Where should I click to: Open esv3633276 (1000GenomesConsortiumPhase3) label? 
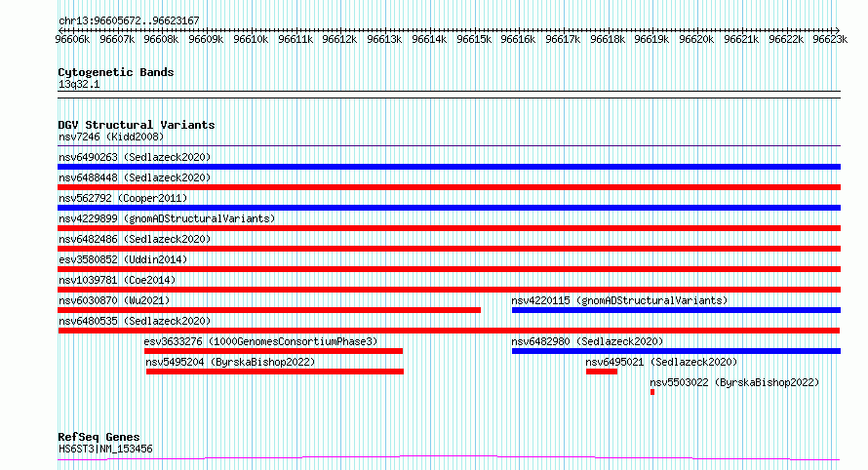tap(260, 341)
